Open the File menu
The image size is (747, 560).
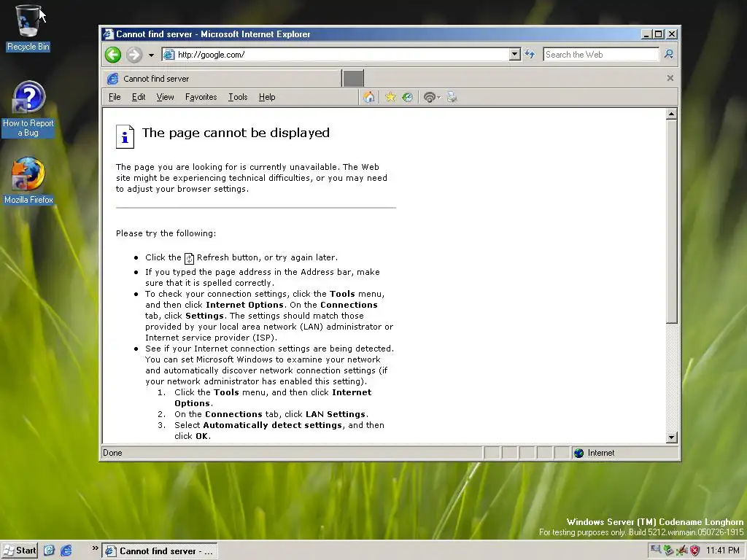tap(115, 97)
